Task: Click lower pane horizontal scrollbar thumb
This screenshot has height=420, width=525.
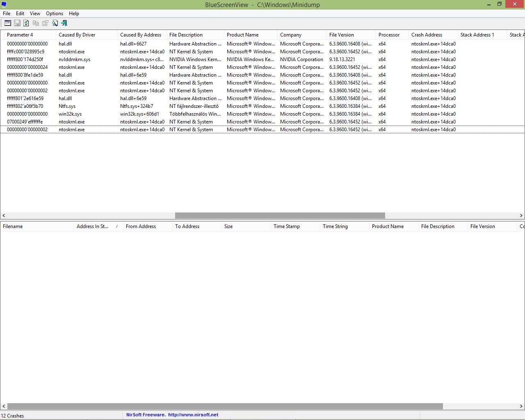Action: [225, 406]
